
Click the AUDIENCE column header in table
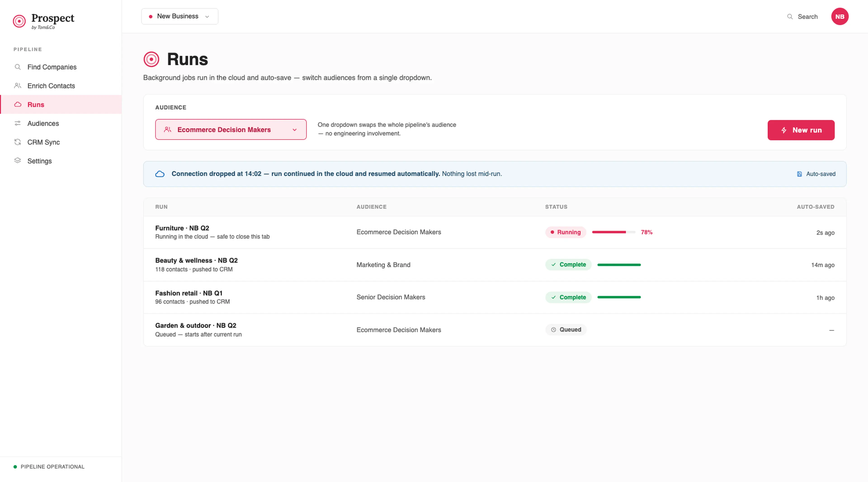pyautogui.click(x=371, y=207)
